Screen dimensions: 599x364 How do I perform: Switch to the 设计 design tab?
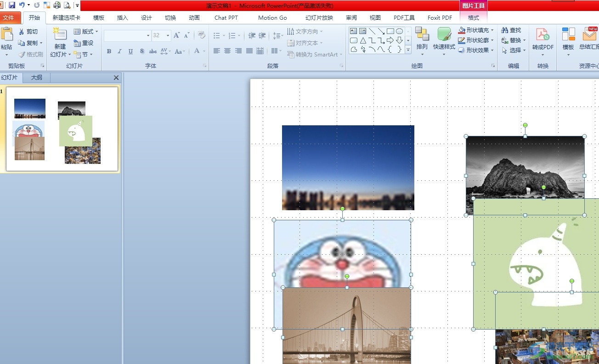pyautogui.click(x=147, y=18)
